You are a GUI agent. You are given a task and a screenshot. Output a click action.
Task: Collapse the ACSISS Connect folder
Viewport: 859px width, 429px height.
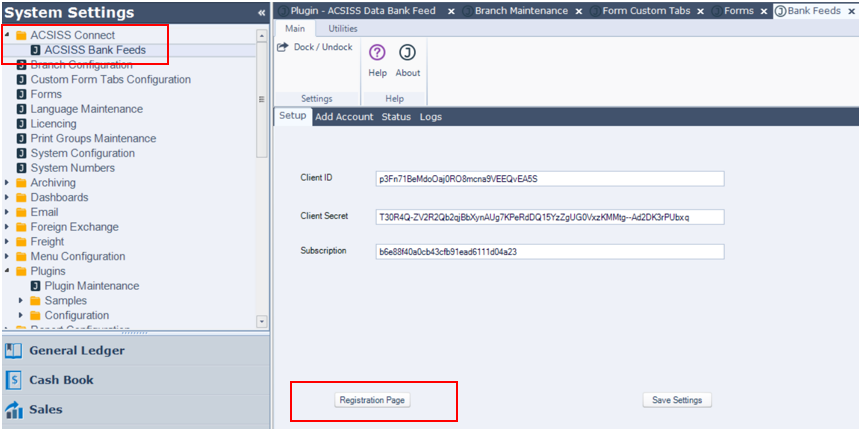[x=8, y=35]
